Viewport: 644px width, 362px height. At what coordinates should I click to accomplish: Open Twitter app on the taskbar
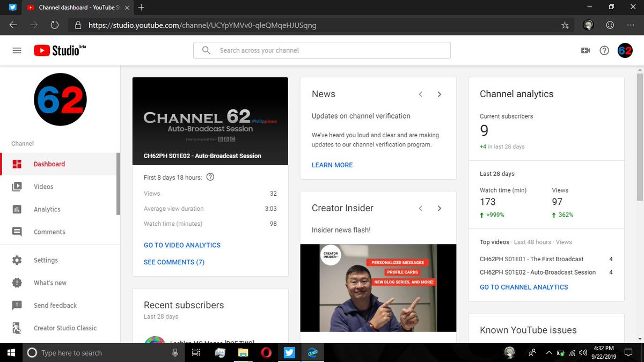click(x=289, y=352)
